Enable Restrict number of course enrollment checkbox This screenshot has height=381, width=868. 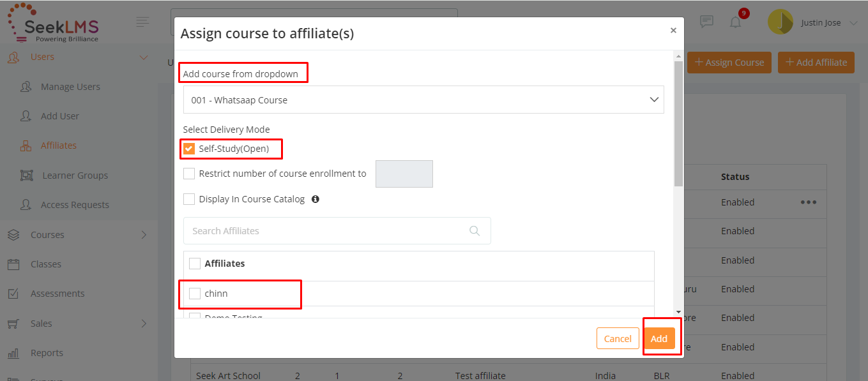click(x=189, y=174)
